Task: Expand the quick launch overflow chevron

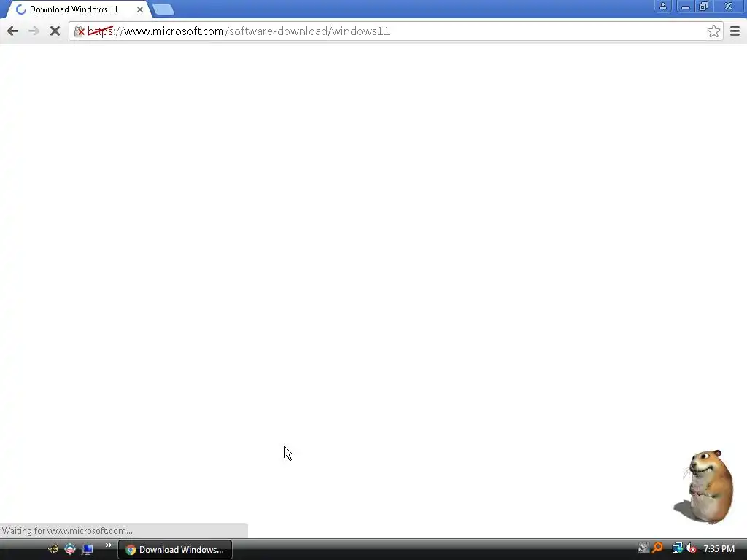Action: pos(109,545)
